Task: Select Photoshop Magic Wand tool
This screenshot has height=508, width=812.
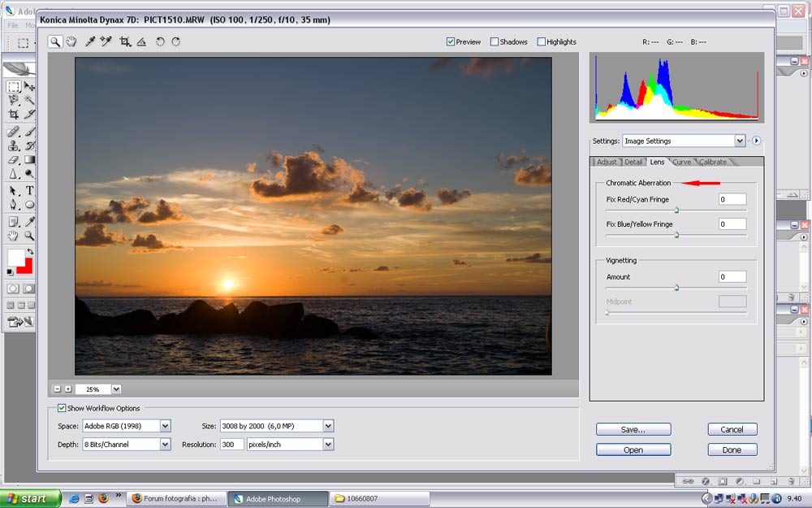Action: (x=29, y=100)
